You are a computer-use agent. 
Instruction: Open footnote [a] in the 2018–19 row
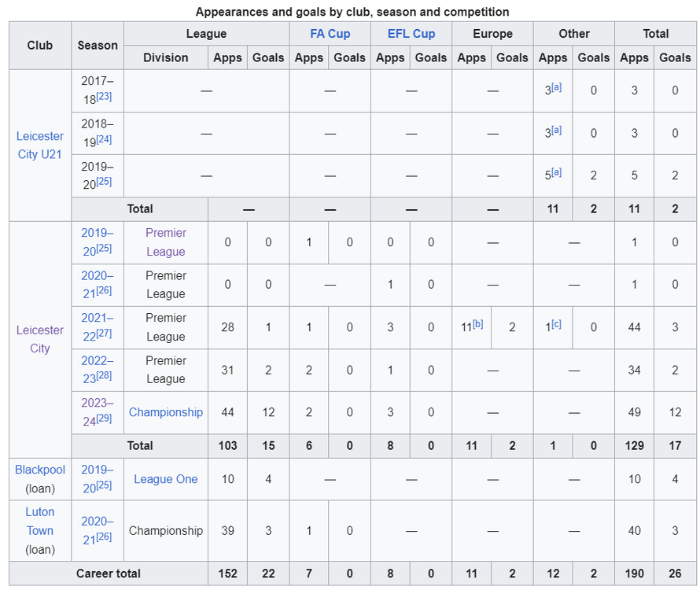(556, 130)
